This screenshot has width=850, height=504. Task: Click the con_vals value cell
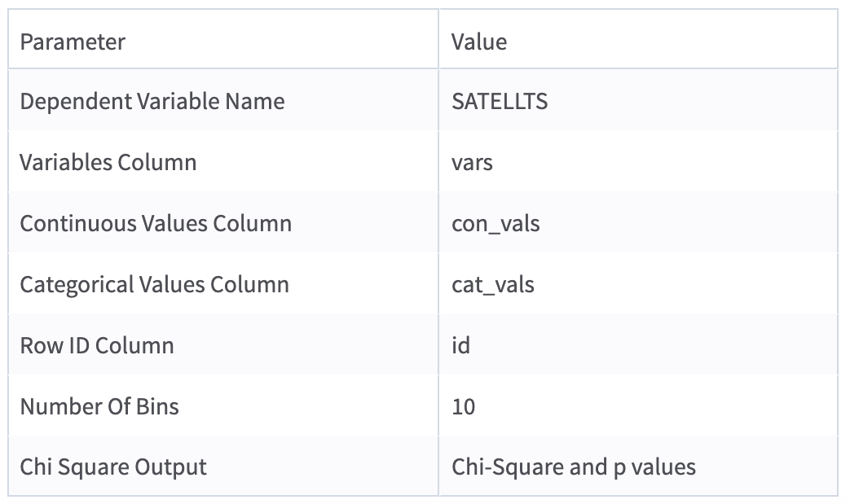[495, 223]
